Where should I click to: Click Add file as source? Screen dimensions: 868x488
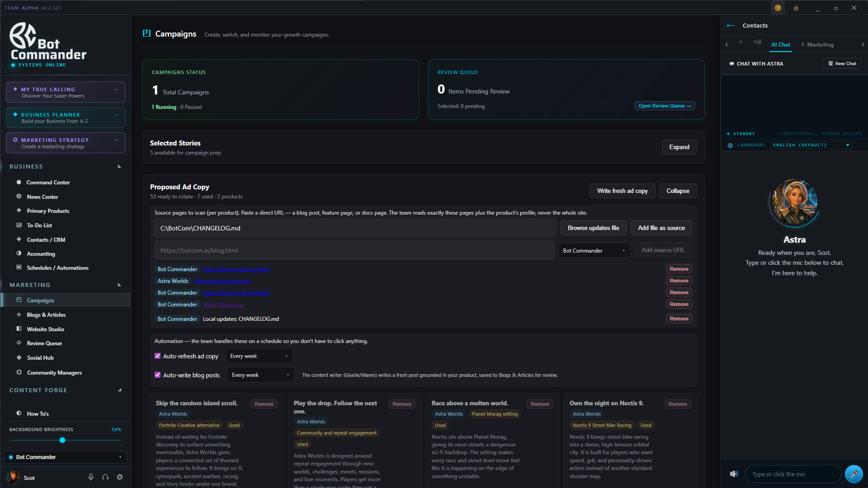661,228
